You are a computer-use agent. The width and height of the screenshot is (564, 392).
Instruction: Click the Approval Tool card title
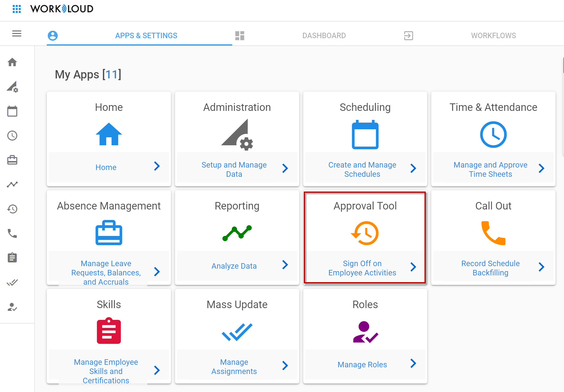point(365,206)
